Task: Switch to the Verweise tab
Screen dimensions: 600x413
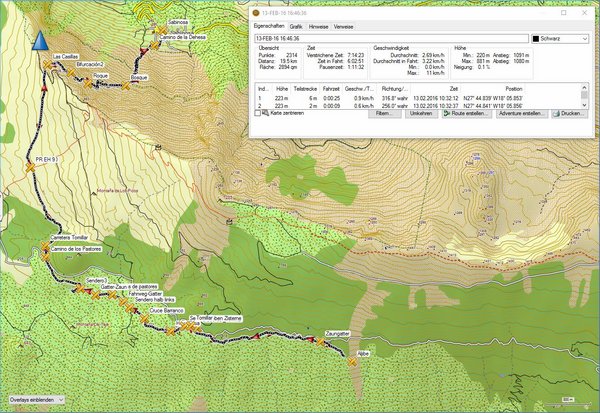Action: click(343, 24)
